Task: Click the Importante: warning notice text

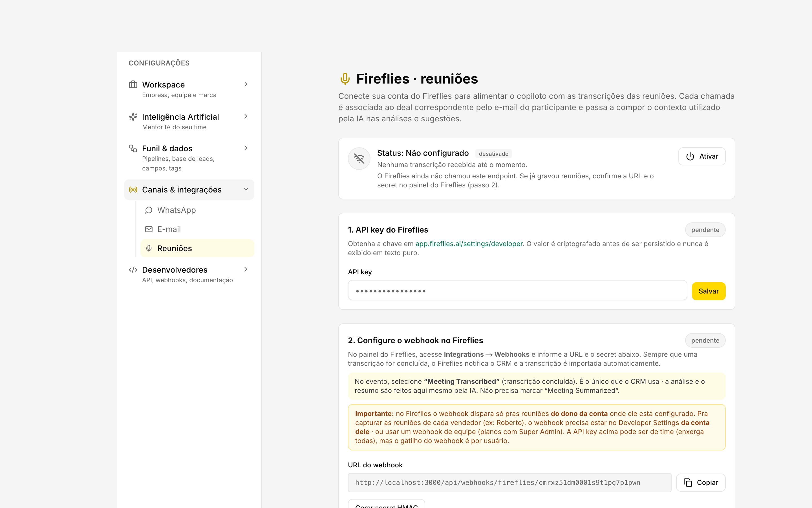Action: (x=537, y=427)
